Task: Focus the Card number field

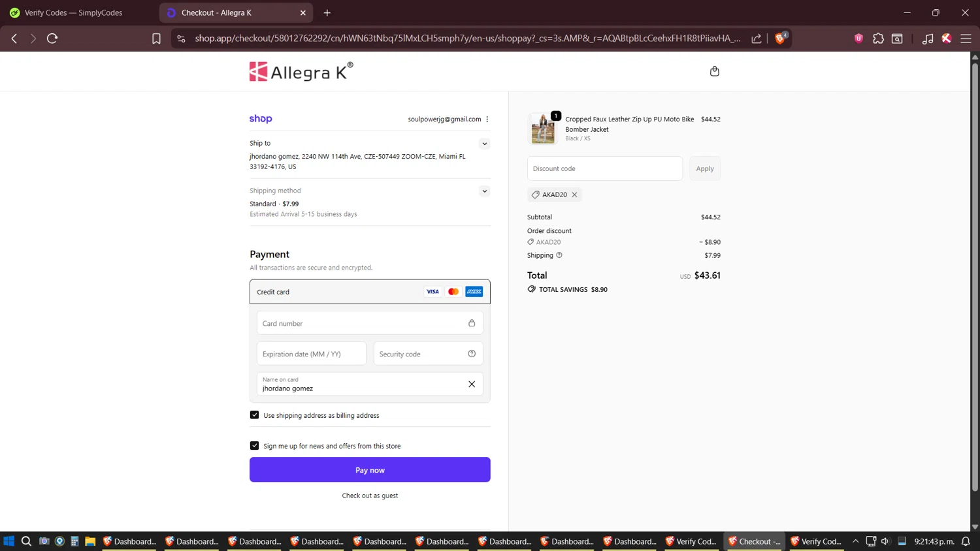Action: (x=370, y=323)
